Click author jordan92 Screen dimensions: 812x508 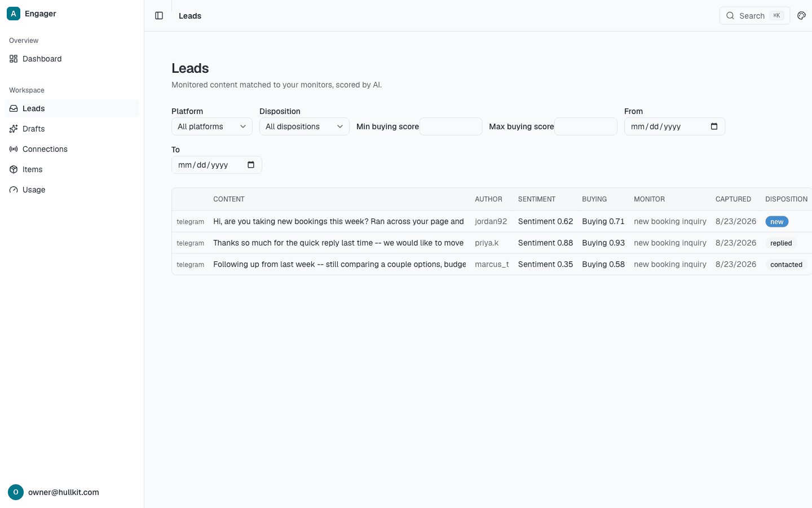click(491, 221)
